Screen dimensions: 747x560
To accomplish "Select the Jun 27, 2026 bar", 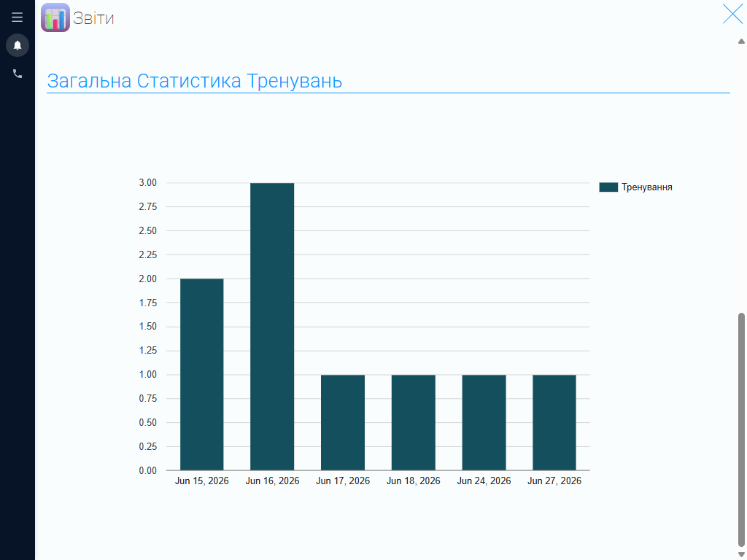I will pos(554,423).
